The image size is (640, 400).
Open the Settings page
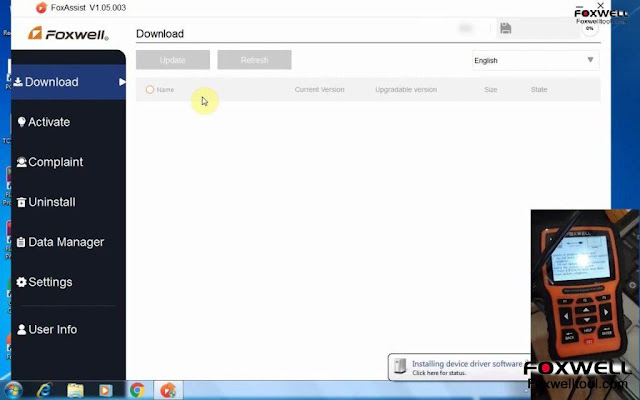tap(44, 282)
